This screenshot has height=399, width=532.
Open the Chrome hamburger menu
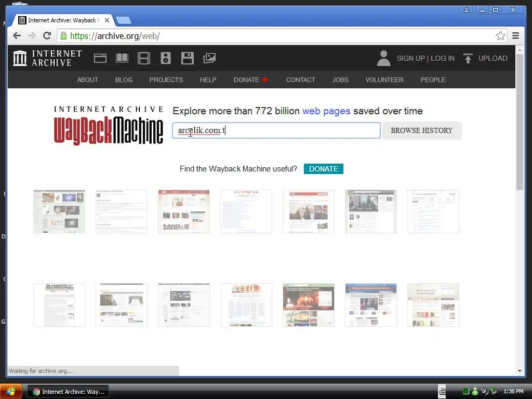[516, 36]
